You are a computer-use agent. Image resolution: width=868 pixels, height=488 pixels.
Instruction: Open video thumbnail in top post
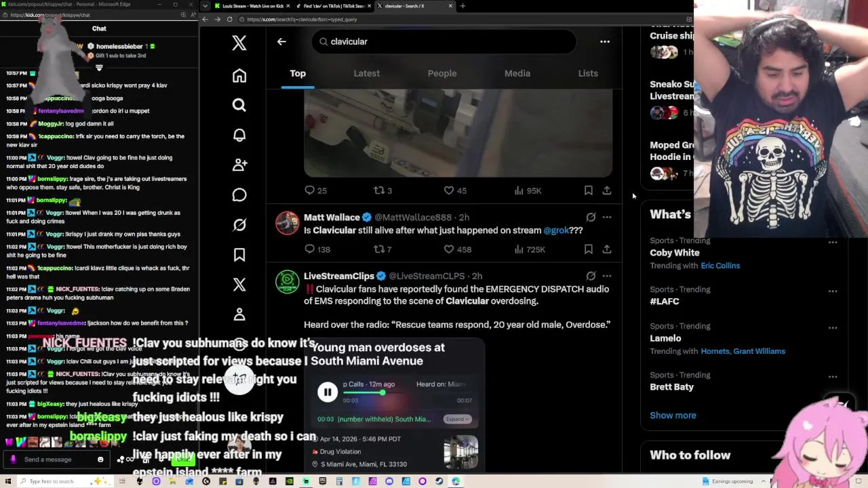tap(458, 133)
